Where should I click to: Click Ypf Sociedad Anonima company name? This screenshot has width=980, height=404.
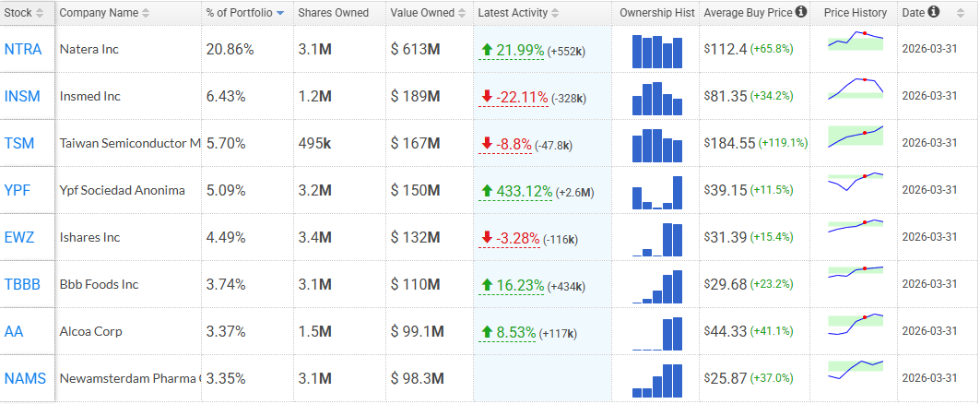pos(123,190)
